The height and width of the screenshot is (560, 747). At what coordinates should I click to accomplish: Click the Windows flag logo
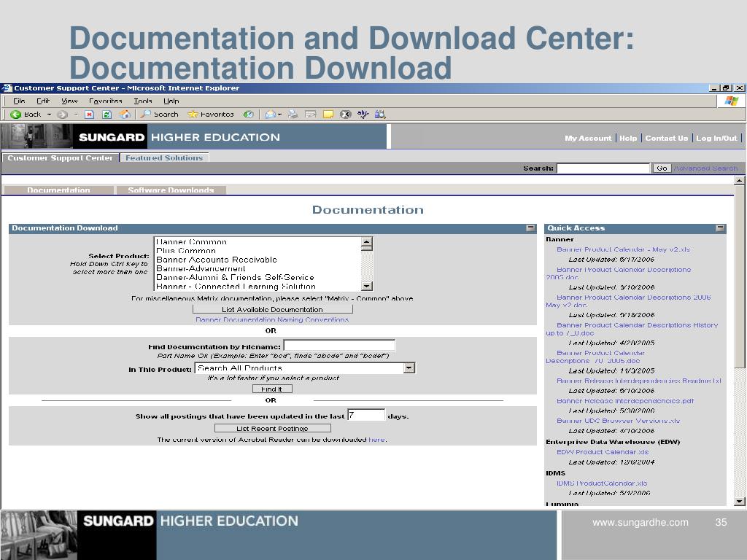731,101
